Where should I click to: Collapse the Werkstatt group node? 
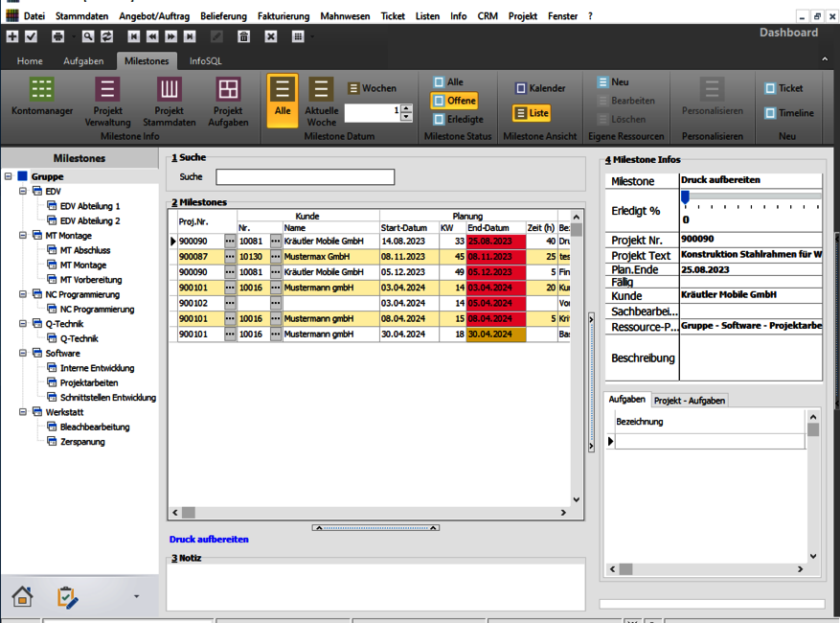coord(23,412)
